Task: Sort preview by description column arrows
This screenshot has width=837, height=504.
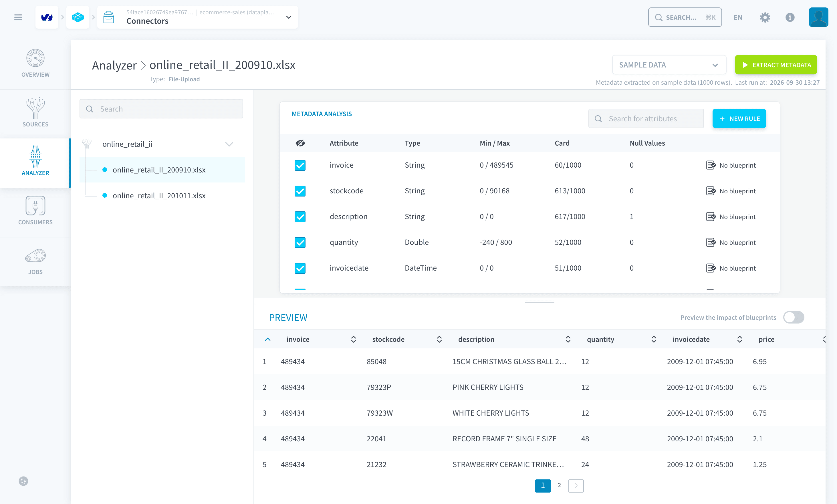Action: [568, 339]
